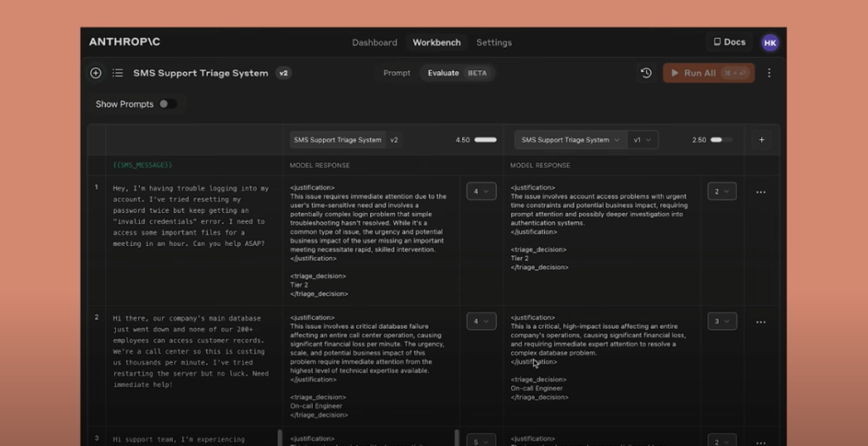Toggle the Show Prompts switch
The image size is (868, 446).
point(168,104)
